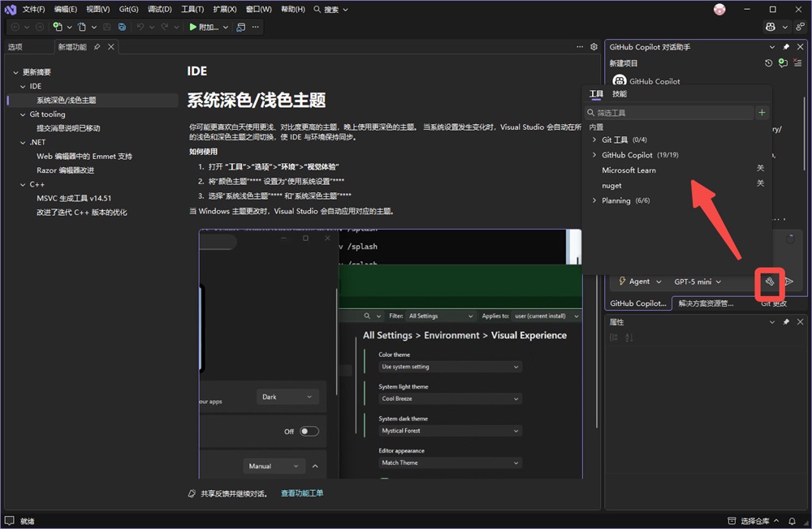812x529 pixels.
Task: Close the 新增功能 tab
Action: [110, 46]
